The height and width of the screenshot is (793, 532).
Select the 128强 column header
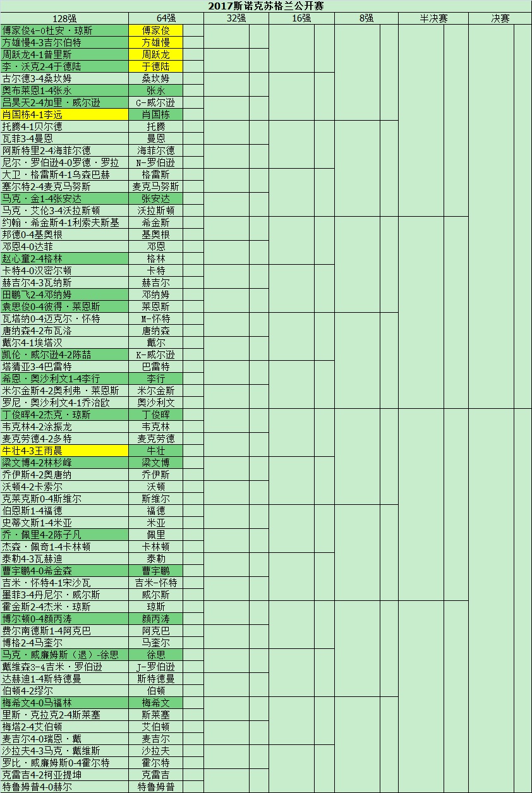click(64, 18)
